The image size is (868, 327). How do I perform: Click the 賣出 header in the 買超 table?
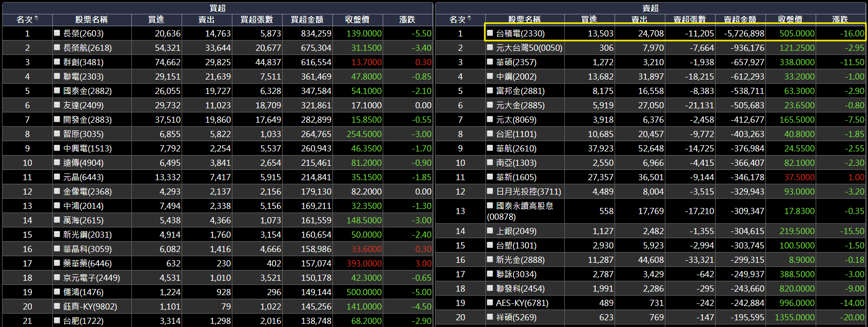click(x=206, y=20)
